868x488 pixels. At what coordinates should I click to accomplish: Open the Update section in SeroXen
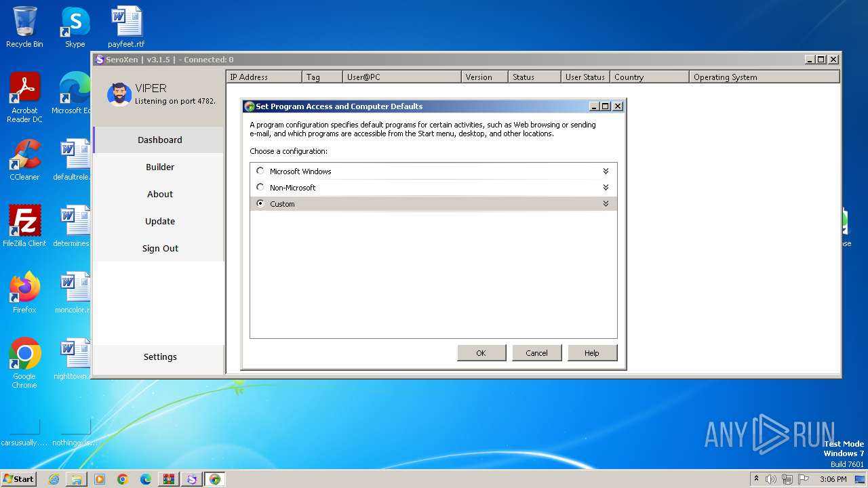(159, 221)
